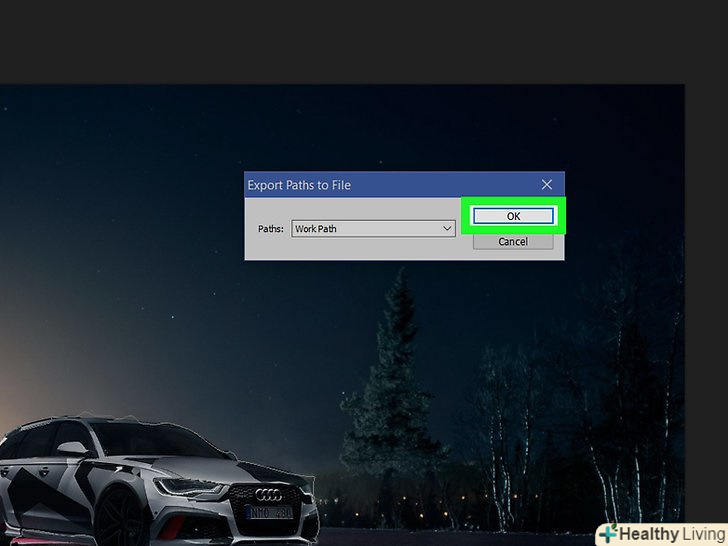Cancel the Export Paths to File dialog
The width and height of the screenshot is (728, 546).
point(513,241)
